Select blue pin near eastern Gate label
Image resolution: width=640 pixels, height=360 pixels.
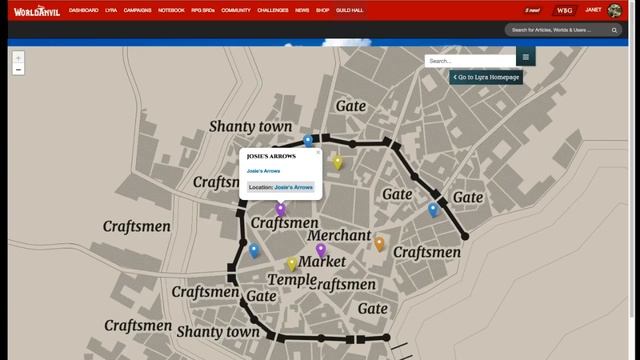[433, 210]
